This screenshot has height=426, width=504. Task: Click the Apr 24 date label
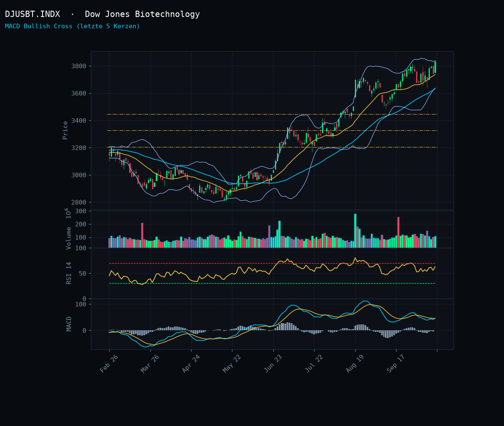[x=191, y=364]
